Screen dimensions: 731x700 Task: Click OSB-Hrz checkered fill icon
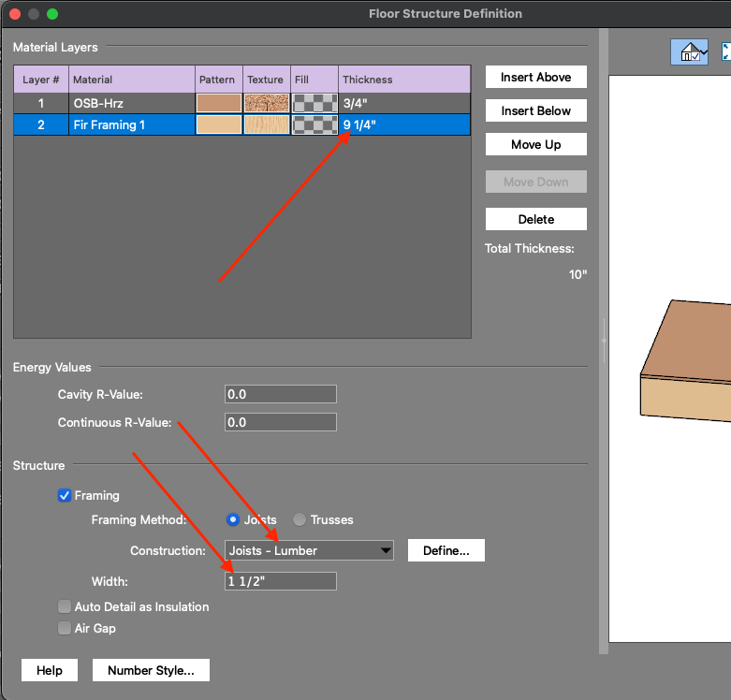pyautogui.click(x=314, y=103)
